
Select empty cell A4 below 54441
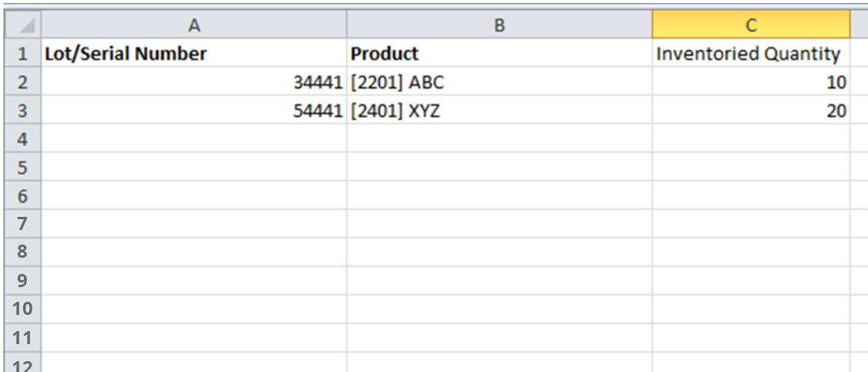[x=193, y=140]
